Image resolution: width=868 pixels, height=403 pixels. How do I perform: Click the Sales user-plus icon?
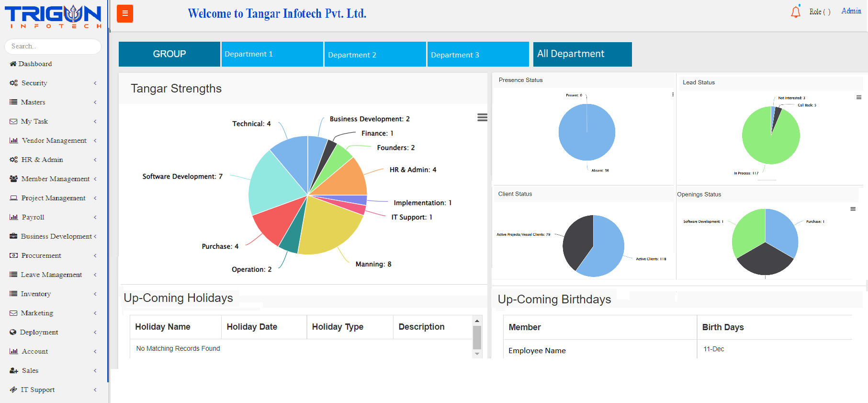tap(14, 370)
